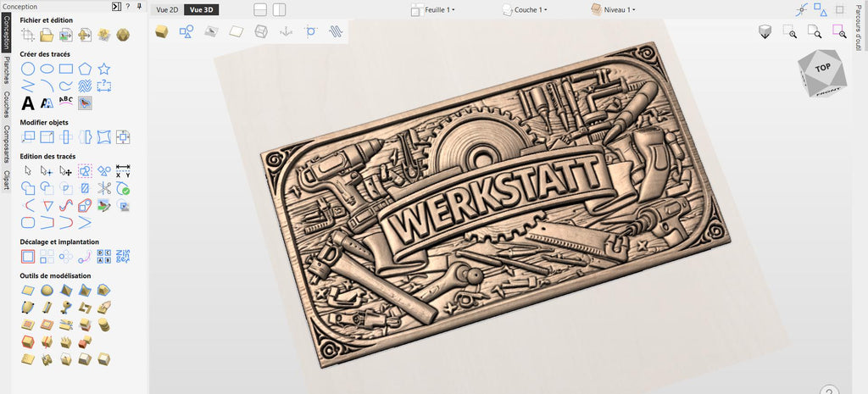This screenshot has width=868, height=394.
Task: Toggle vertical split view layout
Action: tap(280, 10)
